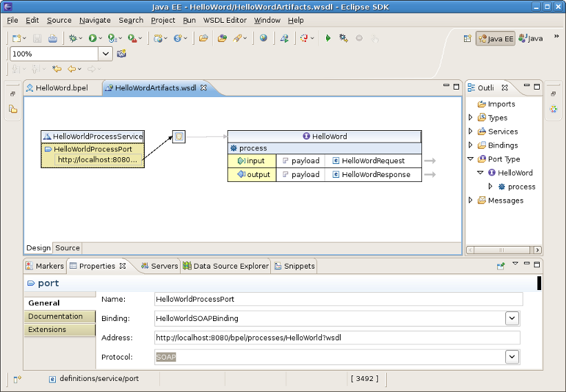Select the process operation row
Screen dimensions: 566x392
325,148
